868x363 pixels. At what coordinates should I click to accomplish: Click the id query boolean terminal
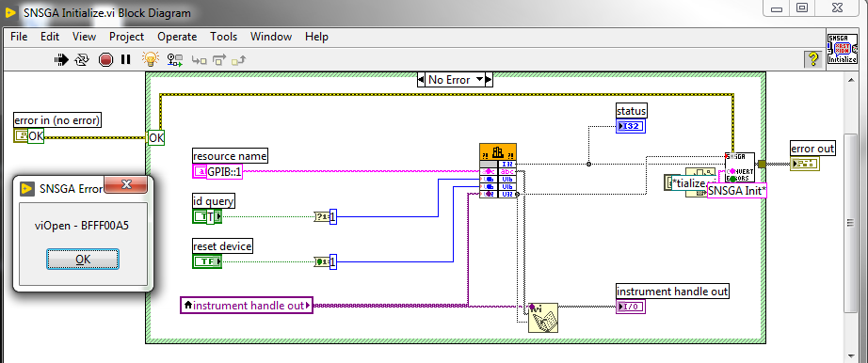(x=207, y=217)
